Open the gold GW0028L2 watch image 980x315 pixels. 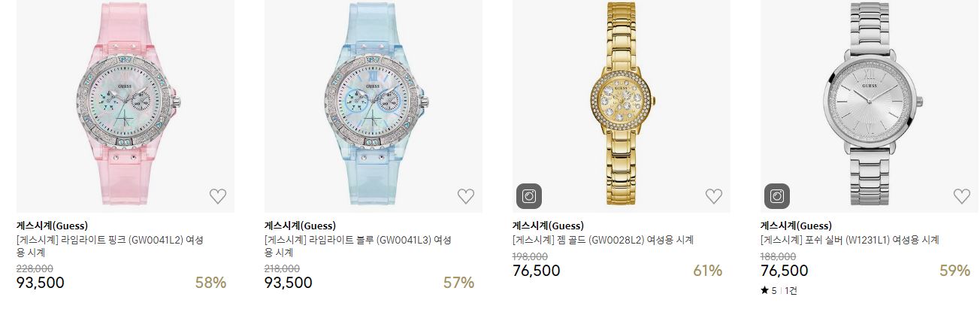(622, 106)
